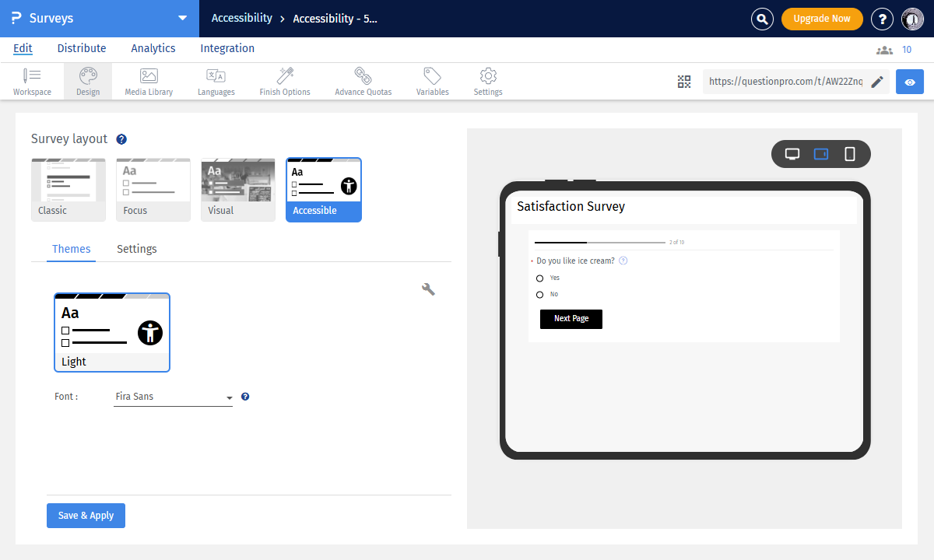
Task: Open the Settings tab beside Themes
Action: click(137, 249)
